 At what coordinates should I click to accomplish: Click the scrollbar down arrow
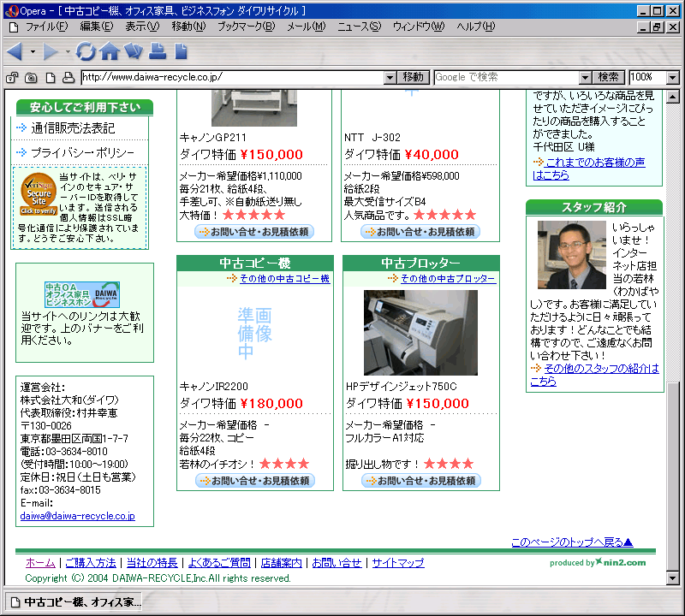click(673, 578)
